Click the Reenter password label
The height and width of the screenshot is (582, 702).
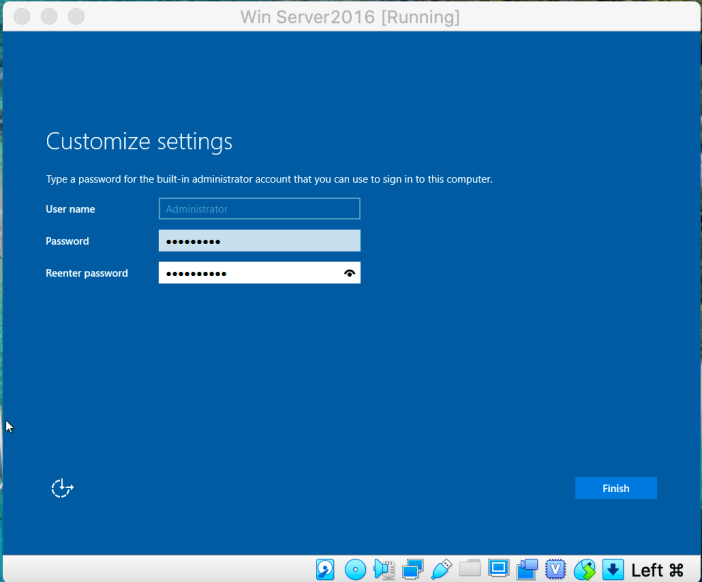87,273
